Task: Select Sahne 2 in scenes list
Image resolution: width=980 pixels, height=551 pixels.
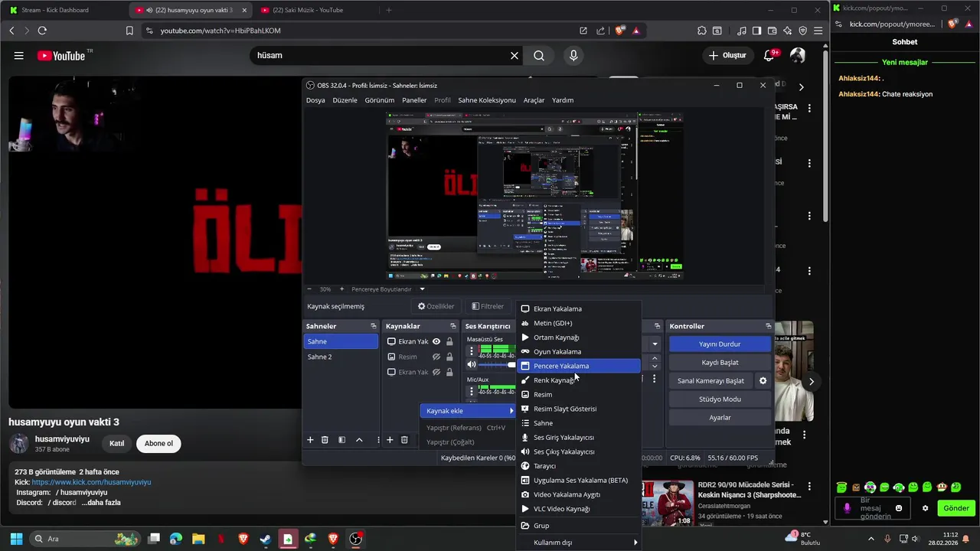Action: tap(341, 357)
